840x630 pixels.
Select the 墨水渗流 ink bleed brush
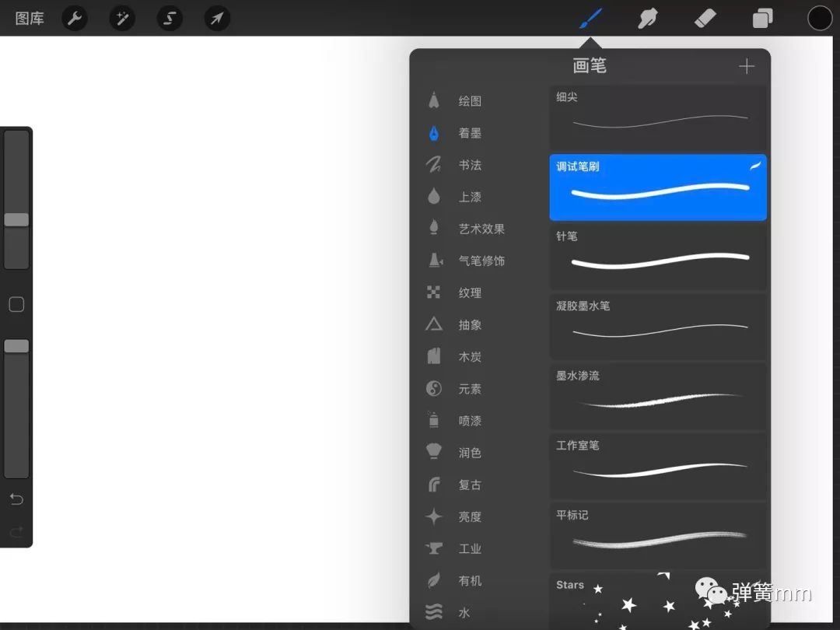(x=658, y=397)
